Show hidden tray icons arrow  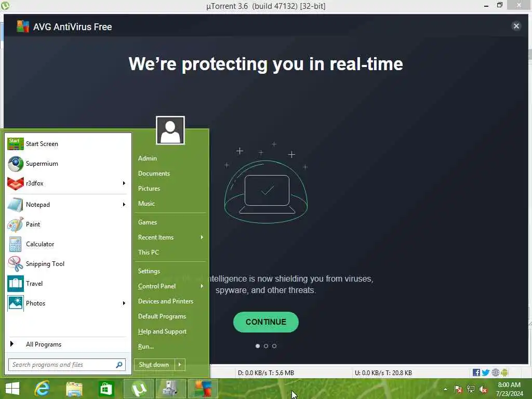[445, 389]
